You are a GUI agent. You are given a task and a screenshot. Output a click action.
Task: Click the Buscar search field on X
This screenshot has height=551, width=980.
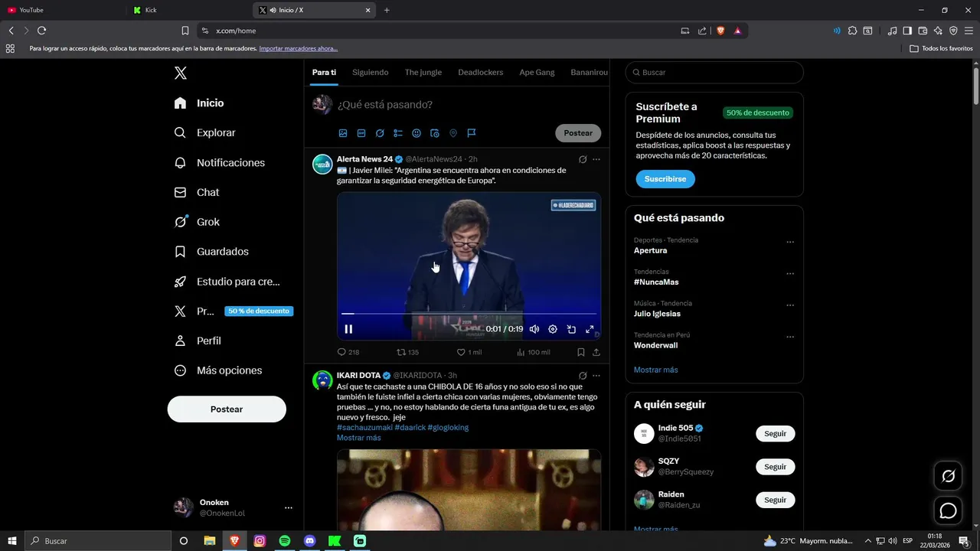point(714,73)
